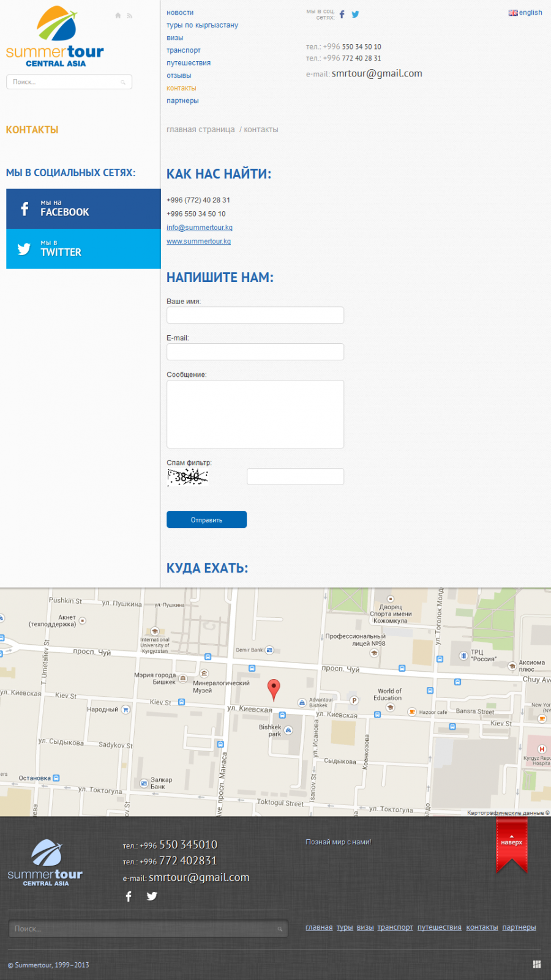
Task: Click the search magnifier in footer search
Action: point(280,929)
